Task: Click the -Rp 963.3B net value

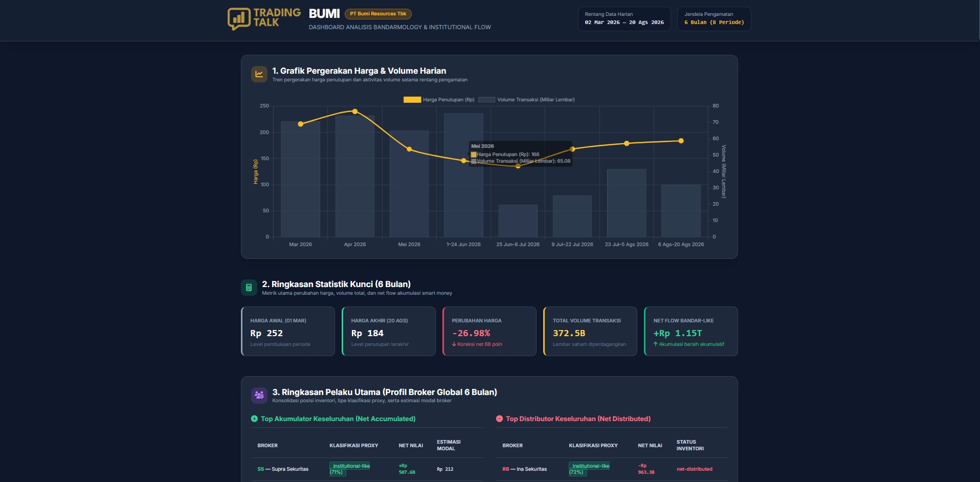Action: (646, 469)
